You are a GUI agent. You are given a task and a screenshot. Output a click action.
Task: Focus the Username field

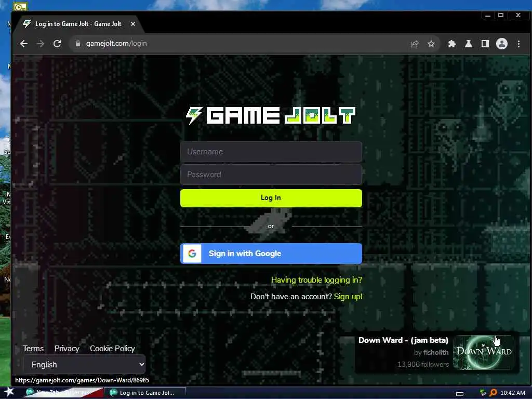271,152
